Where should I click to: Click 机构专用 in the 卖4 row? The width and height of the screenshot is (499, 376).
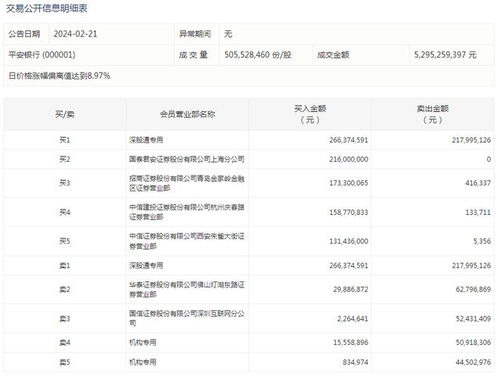point(143,342)
